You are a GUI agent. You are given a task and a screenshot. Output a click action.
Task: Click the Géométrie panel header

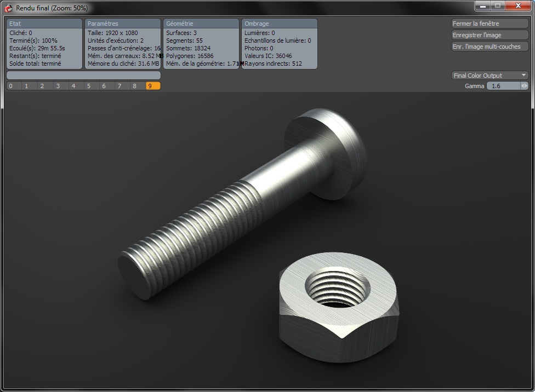click(201, 24)
